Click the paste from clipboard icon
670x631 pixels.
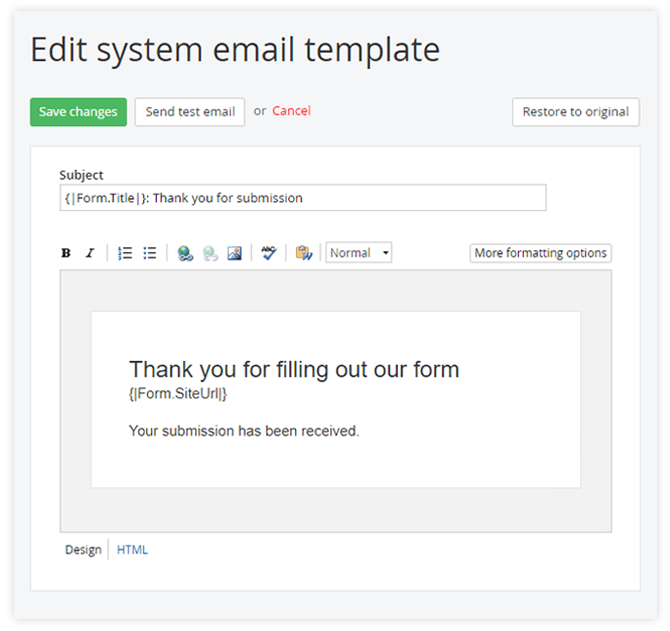pos(304,253)
